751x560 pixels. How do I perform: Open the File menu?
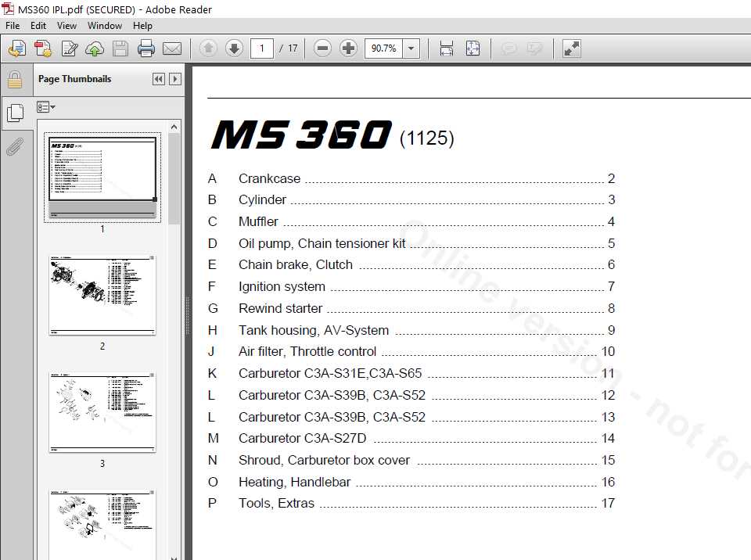tap(13, 26)
